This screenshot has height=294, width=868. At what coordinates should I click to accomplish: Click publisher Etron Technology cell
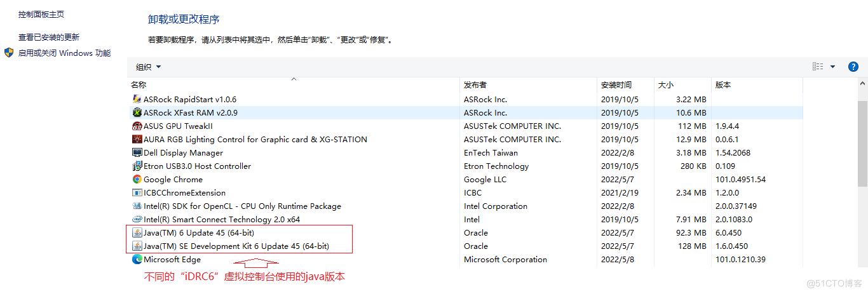[x=496, y=166]
